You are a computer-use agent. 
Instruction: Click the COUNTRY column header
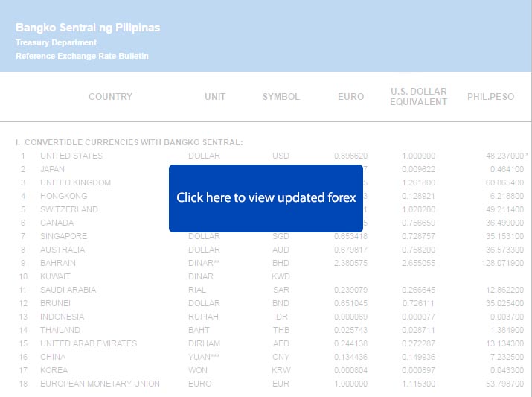coord(110,97)
